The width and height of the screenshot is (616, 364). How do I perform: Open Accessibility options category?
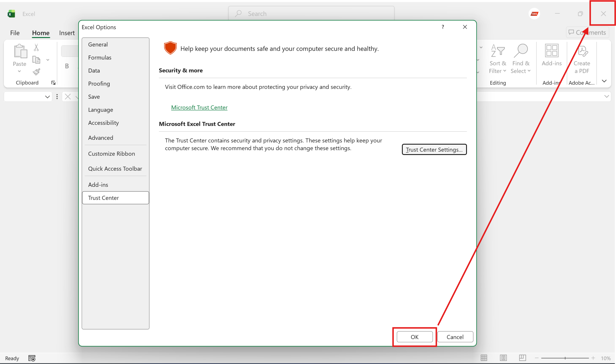coord(115,123)
